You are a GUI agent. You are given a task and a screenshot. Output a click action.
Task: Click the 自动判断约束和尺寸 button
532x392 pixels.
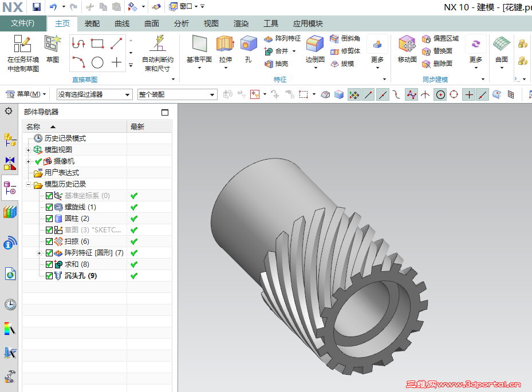coord(158,53)
